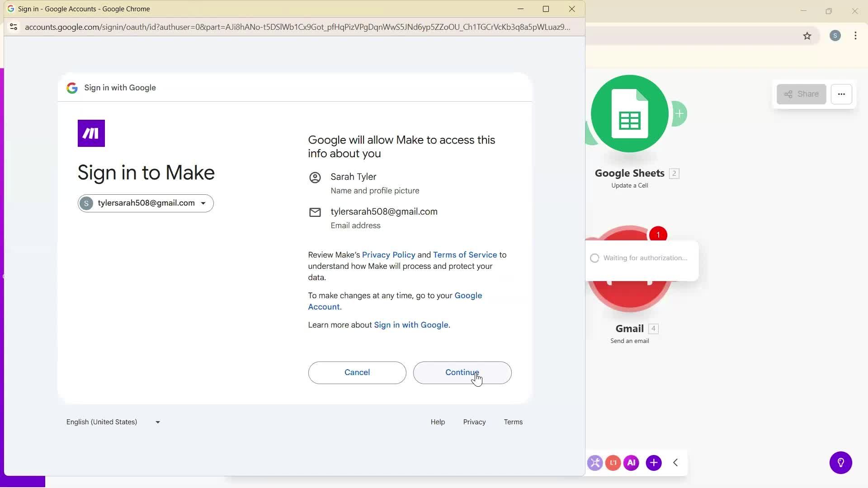Click the Make logo on the sign-in page

click(x=91, y=133)
